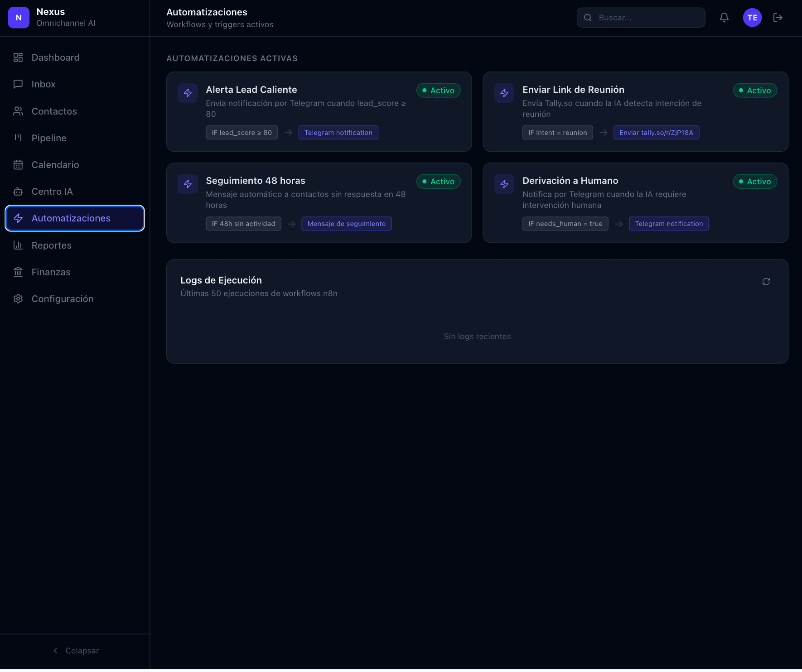
Task: Click the lightning icon on Seguimiento 48 horas
Action: tap(188, 184)
